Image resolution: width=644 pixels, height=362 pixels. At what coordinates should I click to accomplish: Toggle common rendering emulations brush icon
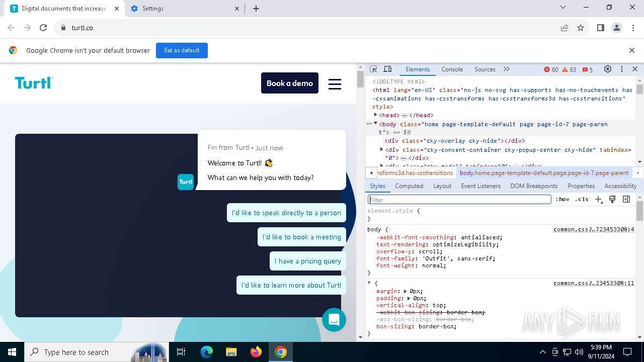point(612,200)
